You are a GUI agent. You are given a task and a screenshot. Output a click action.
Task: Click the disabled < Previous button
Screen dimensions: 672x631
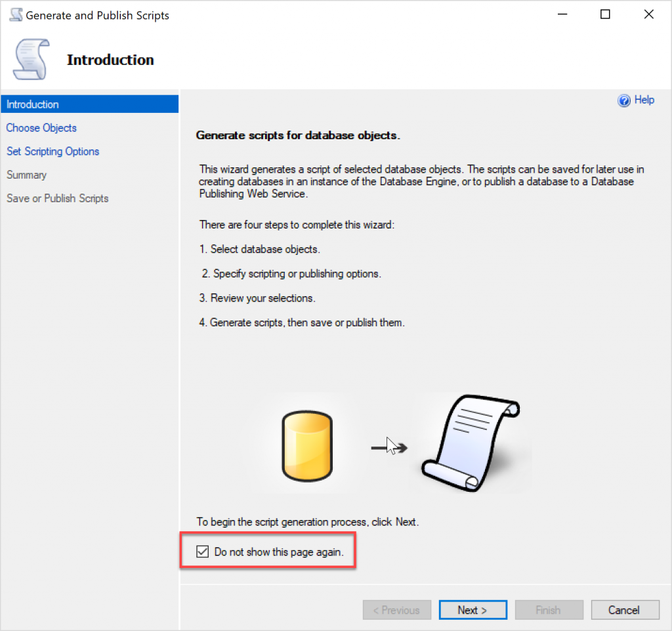397,610
